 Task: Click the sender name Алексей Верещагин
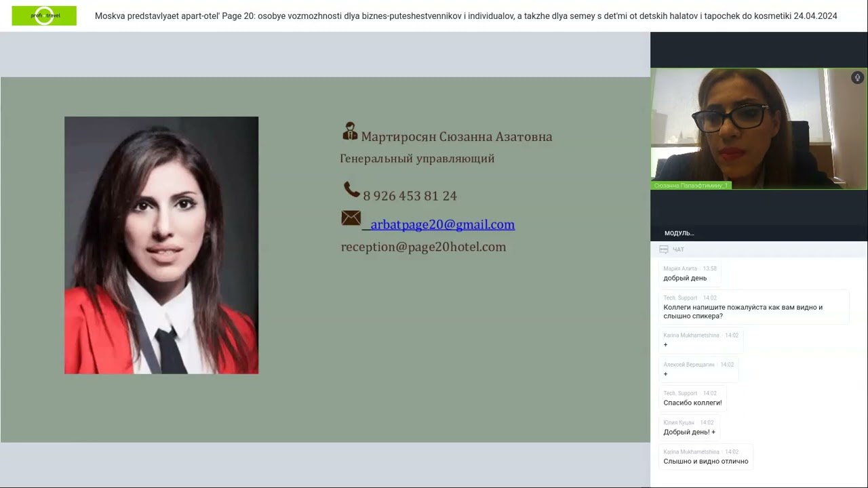690,365
